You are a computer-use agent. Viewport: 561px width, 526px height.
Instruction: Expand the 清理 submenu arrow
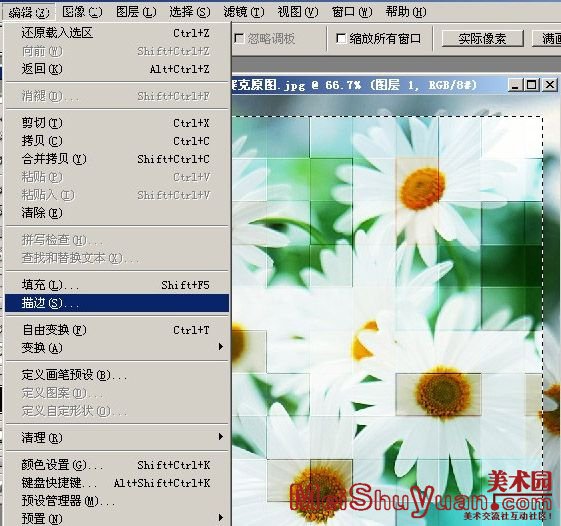[221, 437]
